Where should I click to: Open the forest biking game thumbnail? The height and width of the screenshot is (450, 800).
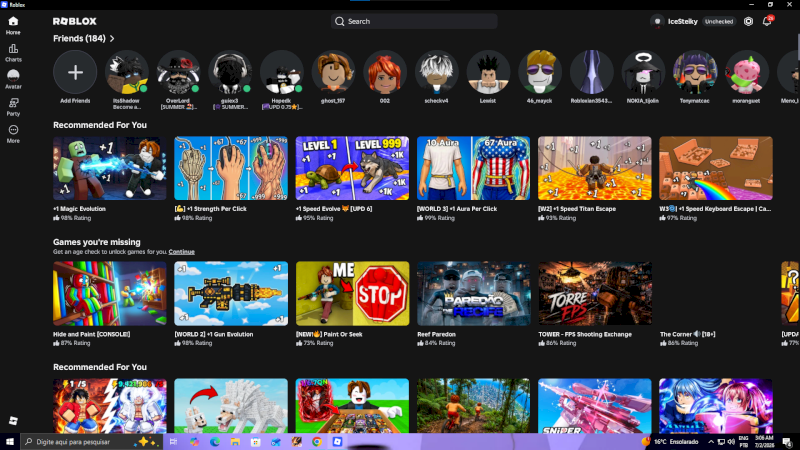[x=473, y=406]
